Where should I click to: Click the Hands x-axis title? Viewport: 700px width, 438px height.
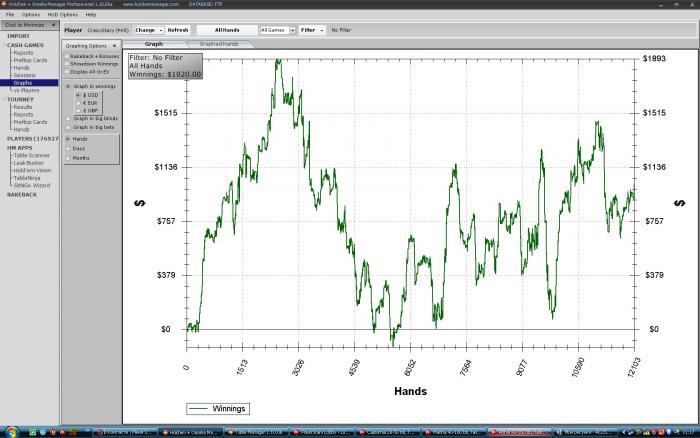pos(410,392)
